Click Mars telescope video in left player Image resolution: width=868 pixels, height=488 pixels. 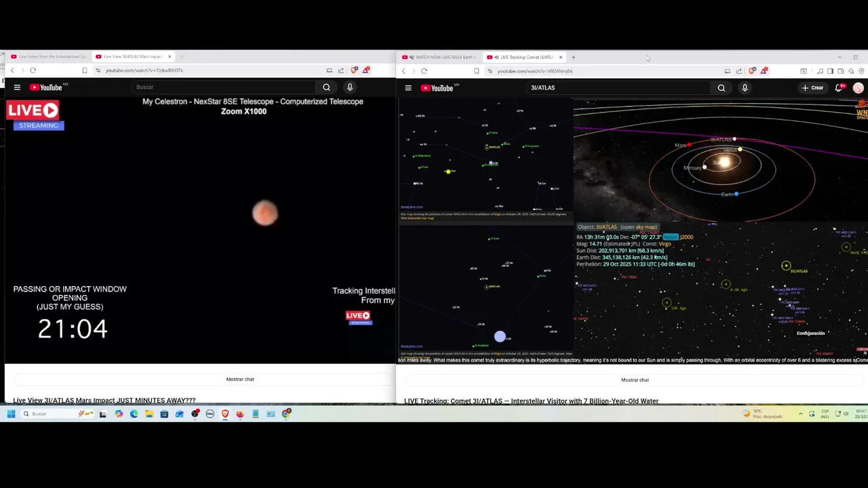(199, 230)
